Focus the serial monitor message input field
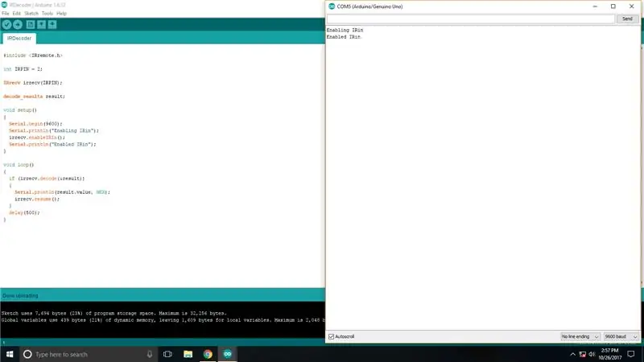 (x=471, y=19)
